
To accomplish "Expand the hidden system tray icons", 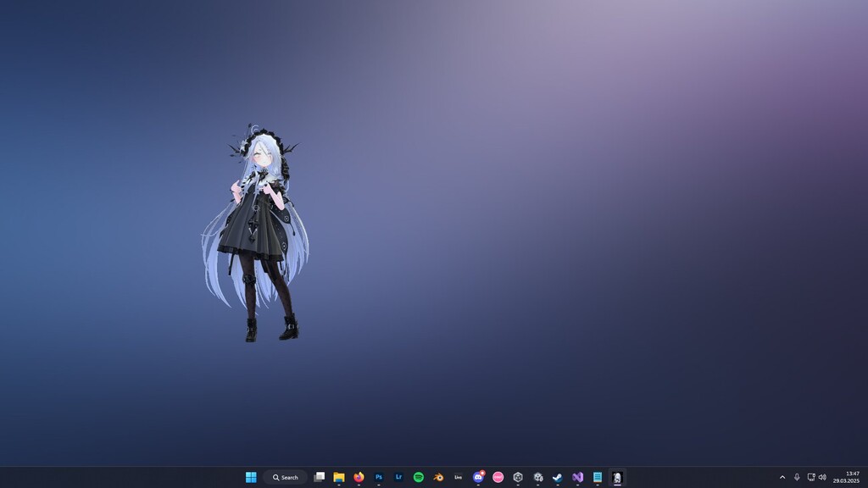I will 782,477.
